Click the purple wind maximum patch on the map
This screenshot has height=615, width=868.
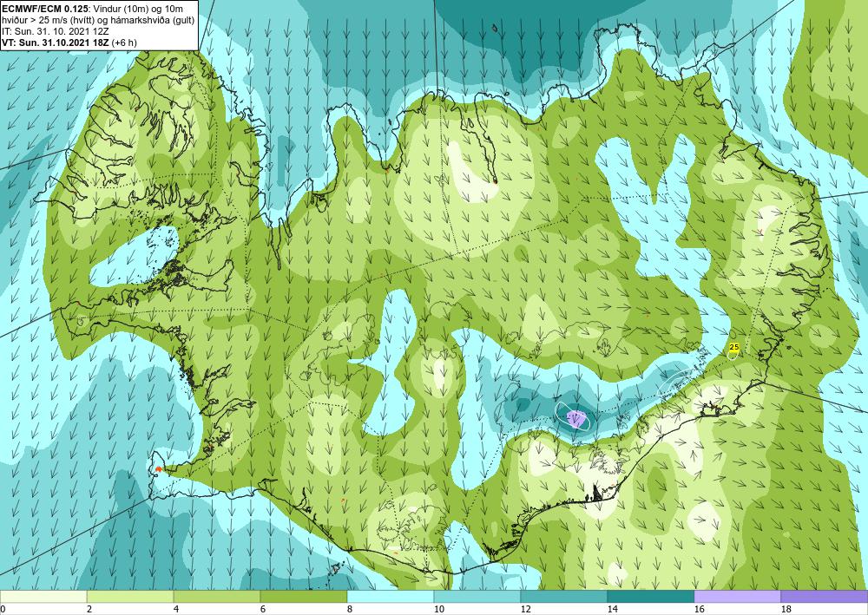tap(576, 418)
